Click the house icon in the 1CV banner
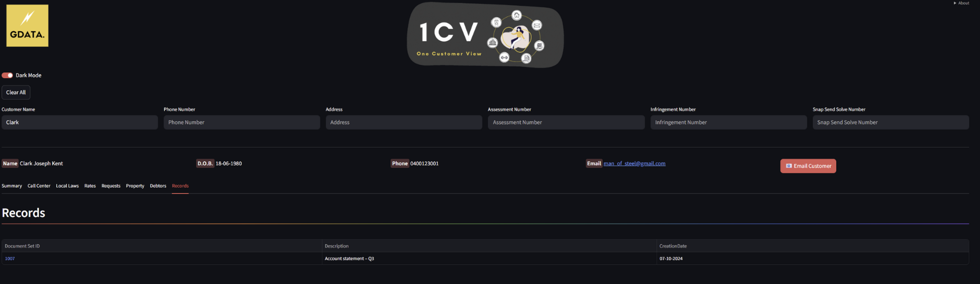Viewport: 980px width, 284px height. tap(516, 15)
